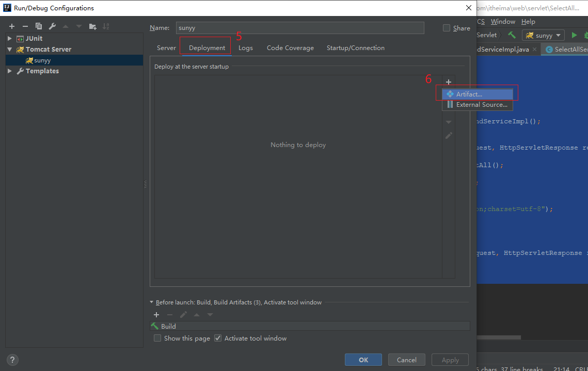Screen dimensions: 588x371
Task: Expand the JUnit tree node
Action: tap(10, 39)
